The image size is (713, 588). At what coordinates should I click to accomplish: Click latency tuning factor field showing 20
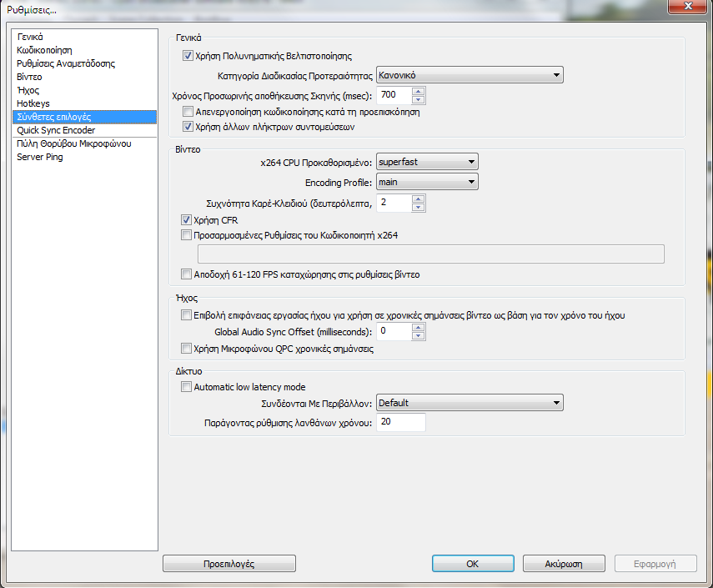[x=400, y=422]
